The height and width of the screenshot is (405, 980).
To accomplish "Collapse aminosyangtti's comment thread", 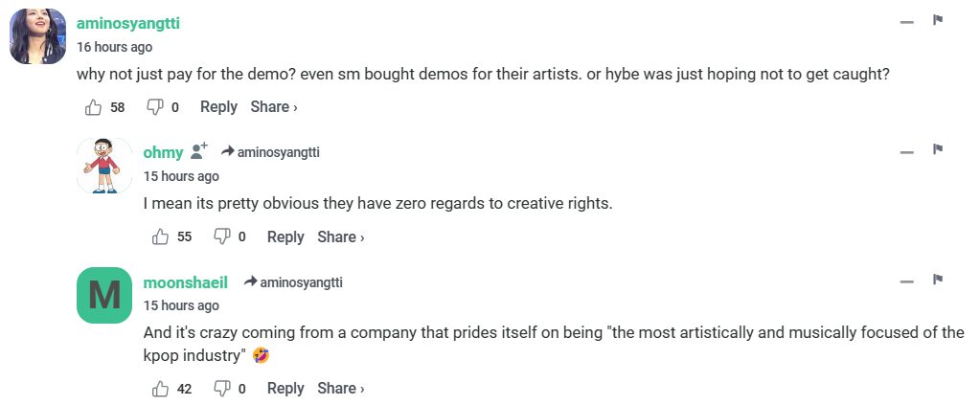I will [906, 21].
